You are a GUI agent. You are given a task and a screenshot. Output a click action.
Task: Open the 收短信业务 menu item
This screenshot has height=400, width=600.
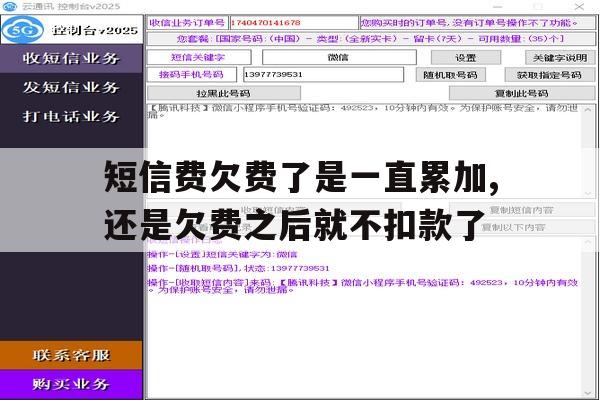[x=71, y=58]
